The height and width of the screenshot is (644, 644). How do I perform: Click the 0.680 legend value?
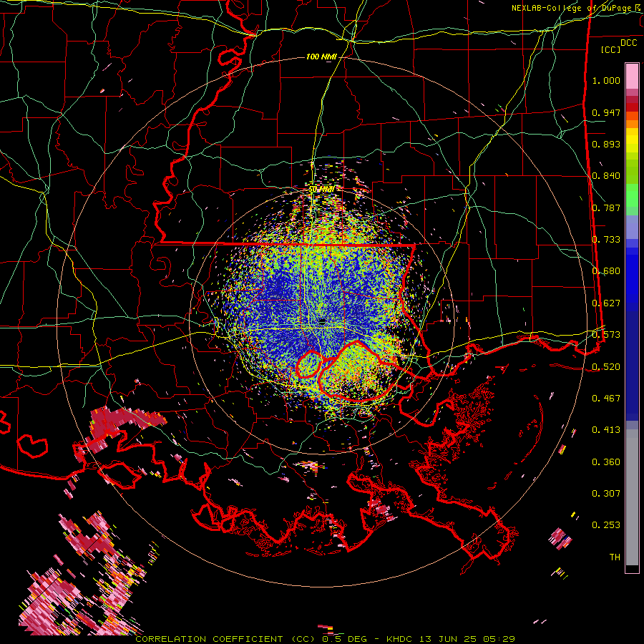click(x=606, y=271)
